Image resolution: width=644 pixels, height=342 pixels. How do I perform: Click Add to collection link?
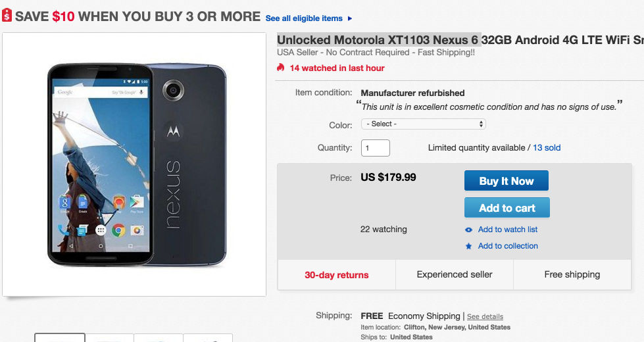pos(508,246)
